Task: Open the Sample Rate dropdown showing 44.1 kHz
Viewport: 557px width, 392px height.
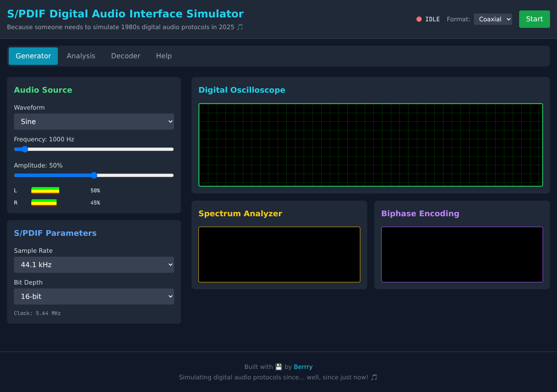Action: 94,265
